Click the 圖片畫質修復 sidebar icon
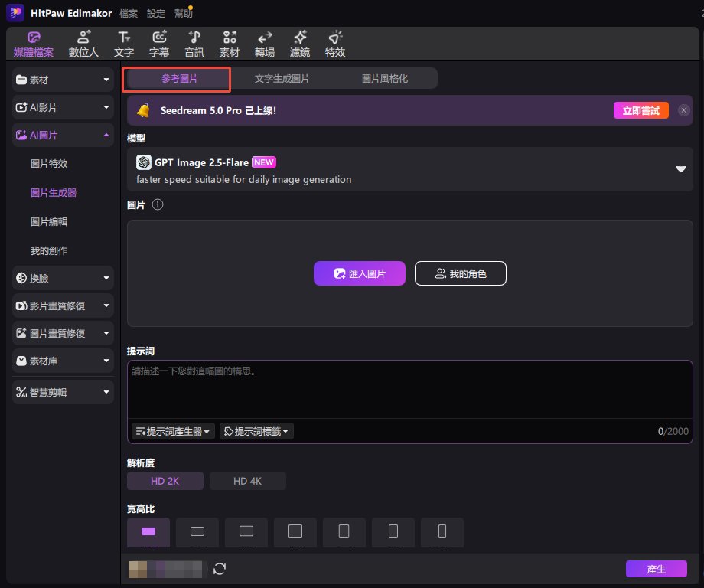The height and width of the screenshot is (588, 704). [x=21, y=333]
